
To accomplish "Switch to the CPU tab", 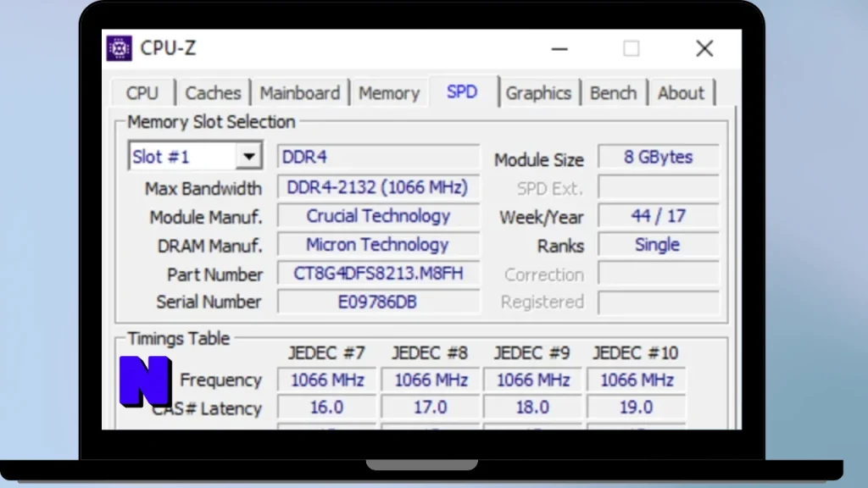I will click(142, 93).
